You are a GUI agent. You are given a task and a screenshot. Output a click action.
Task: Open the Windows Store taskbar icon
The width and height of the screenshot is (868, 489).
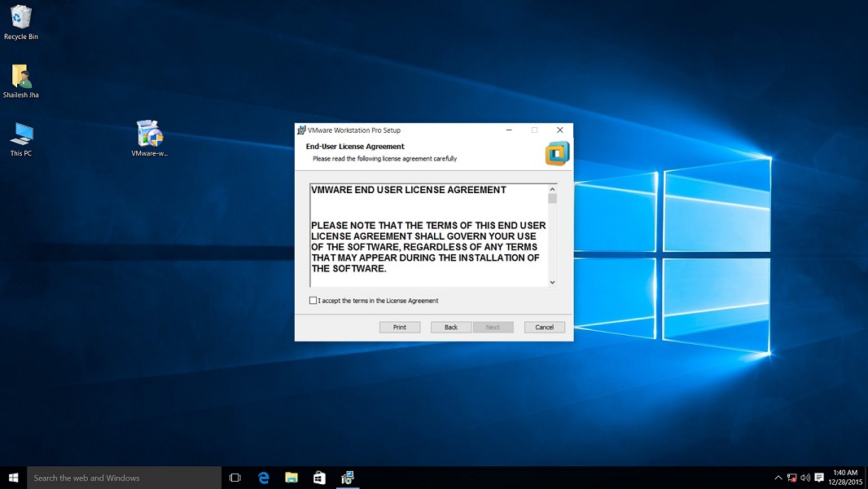pos(319,478)
